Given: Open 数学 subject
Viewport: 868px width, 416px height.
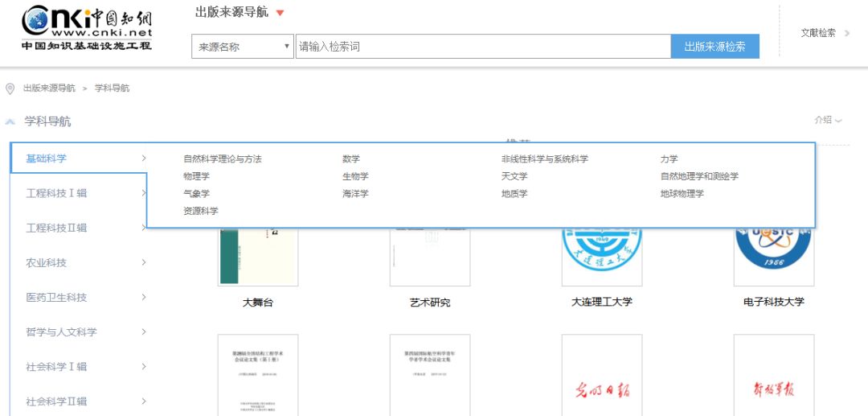Looking at the screenshot, I should [x=351, y=159].
